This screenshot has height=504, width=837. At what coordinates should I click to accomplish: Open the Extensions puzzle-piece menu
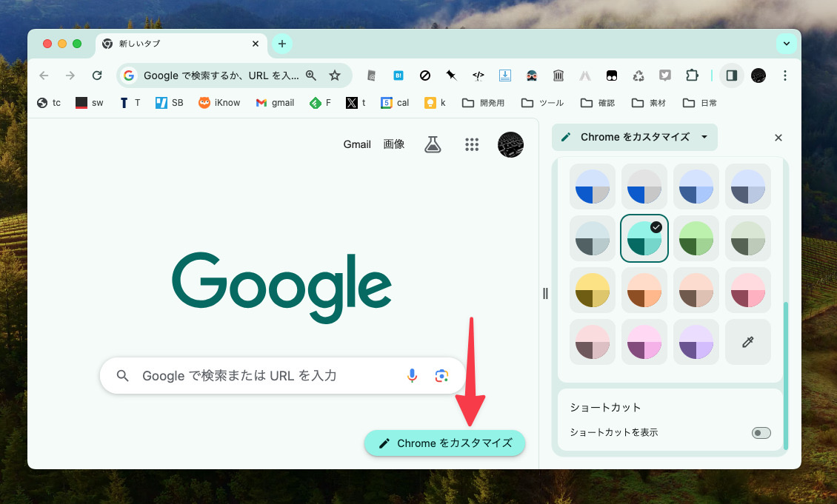point(691,75)
